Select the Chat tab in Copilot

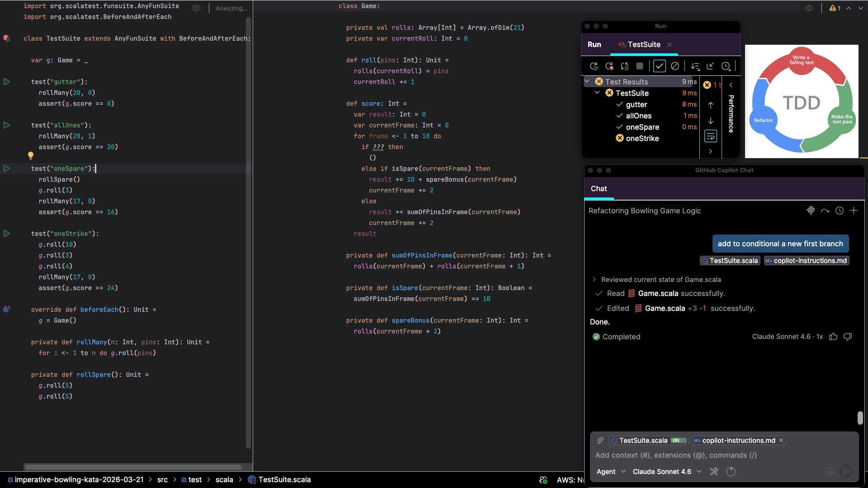pyautogui.click(x=599, y=189)
